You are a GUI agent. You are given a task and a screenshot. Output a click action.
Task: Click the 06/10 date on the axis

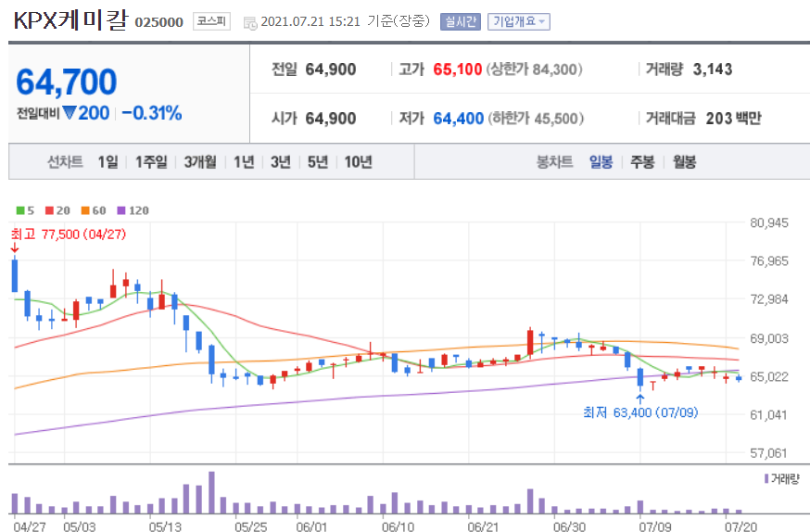pos(398,526)
